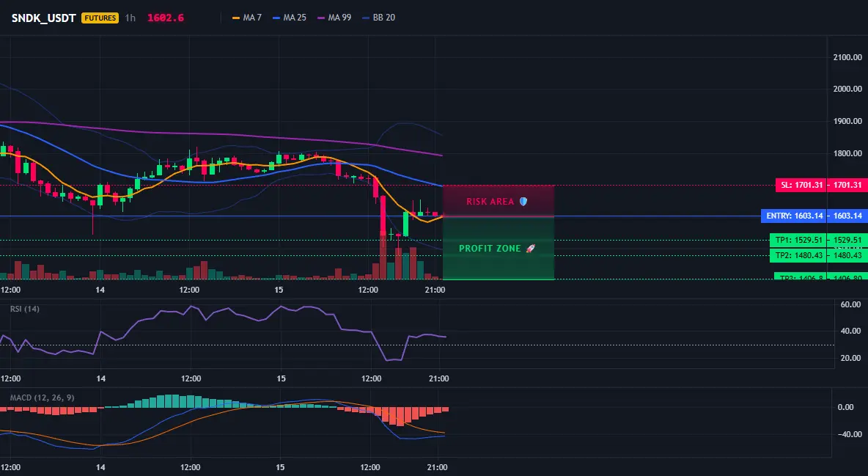Image resolution: width=868 pixels, height=476 pixels.
Task: Click -40.00 on the MACD axis
Action: click(850, 434)
